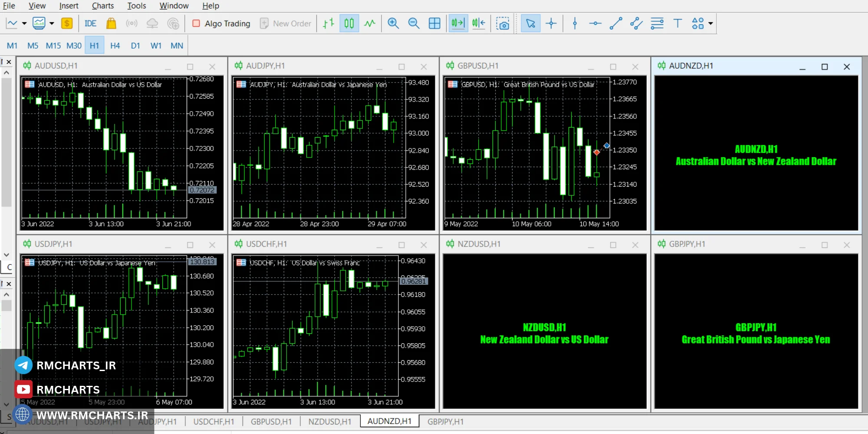Click the dollar sign trading icon
This screenshot has width=868, height=434.
pos(67,23)
